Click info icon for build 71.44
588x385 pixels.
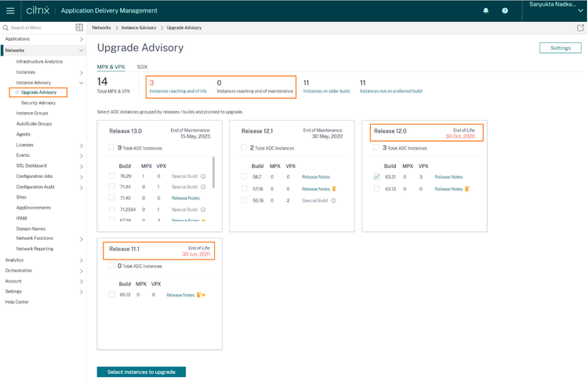click(x=203, y=187)
